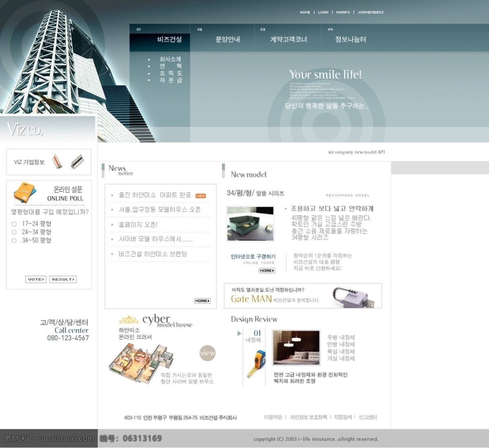Open 안방 내장제 link
Image resolution: width=489 pixels, height=448 pixels.
(341, 345)
